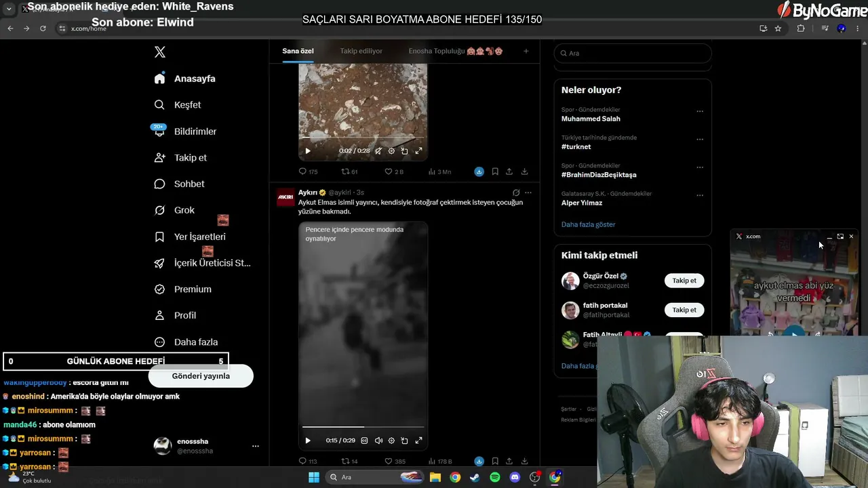Share the post with 3 Mn views

pyautogui.click(x=509, y=171)
